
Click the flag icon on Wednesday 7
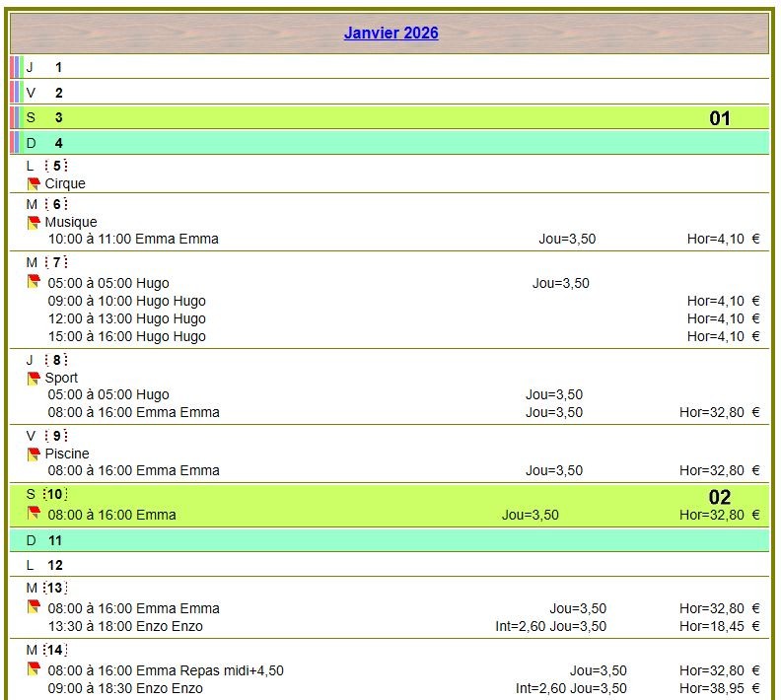[x=34, y=282]
